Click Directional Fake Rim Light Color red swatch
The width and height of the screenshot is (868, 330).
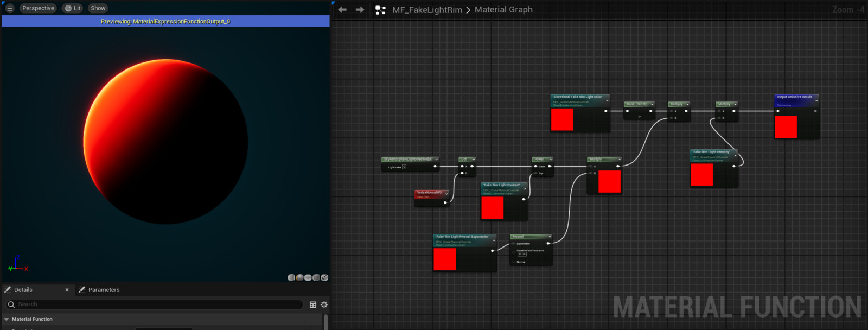(562, 119)
